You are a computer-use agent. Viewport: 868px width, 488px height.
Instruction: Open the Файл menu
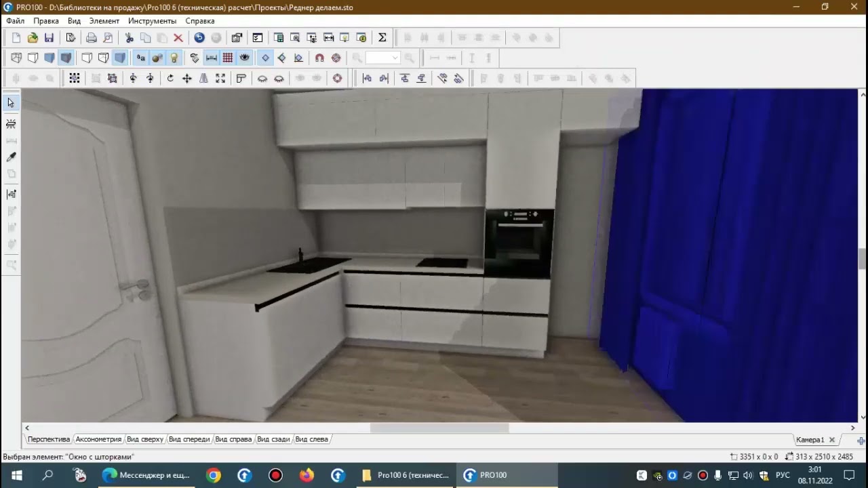click(x=16, y=21)
